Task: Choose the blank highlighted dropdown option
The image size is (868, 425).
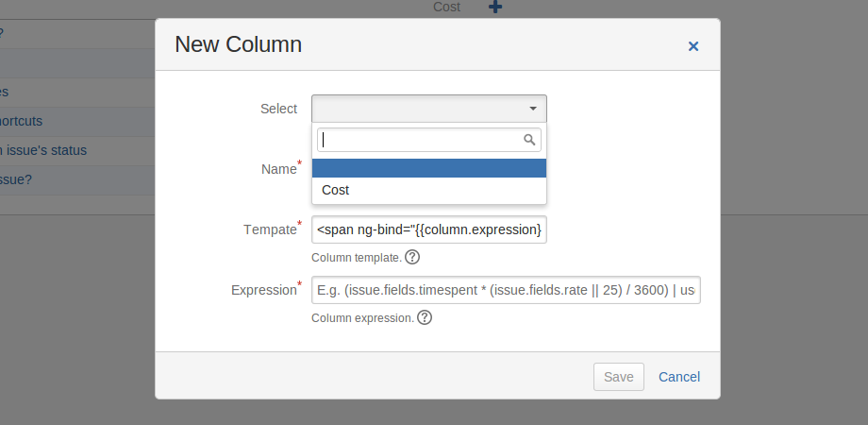Action: [429, 168]
